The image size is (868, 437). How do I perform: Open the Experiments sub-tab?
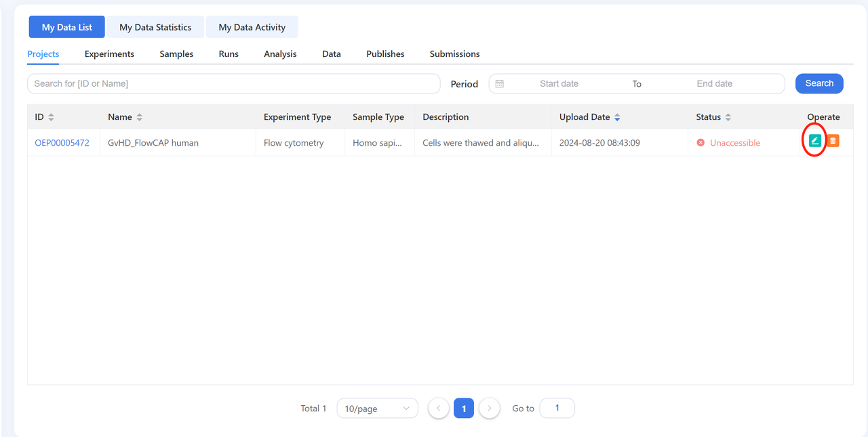coord(109,54)
